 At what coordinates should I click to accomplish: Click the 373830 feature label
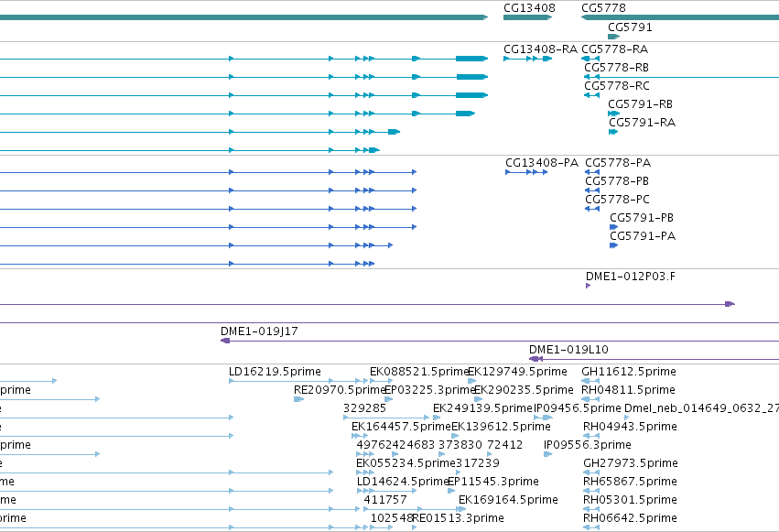460,445
